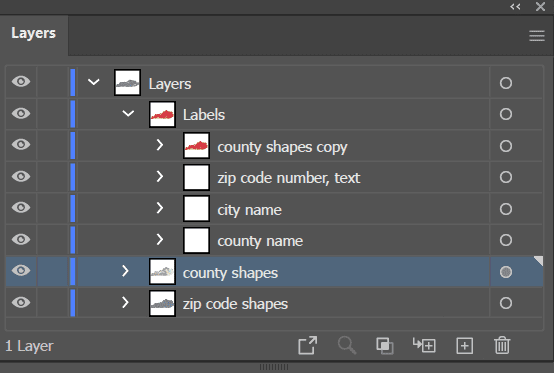Viewport: 554px width, 373px height.
Task: Click the Labels layer thumbnail
Action: (x=162, y=114)
